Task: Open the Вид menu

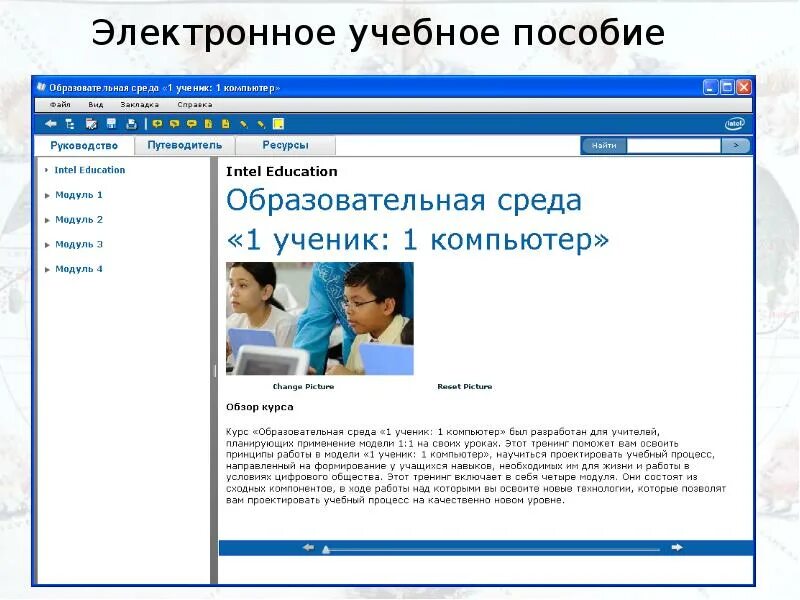Action: pos(95,105)
